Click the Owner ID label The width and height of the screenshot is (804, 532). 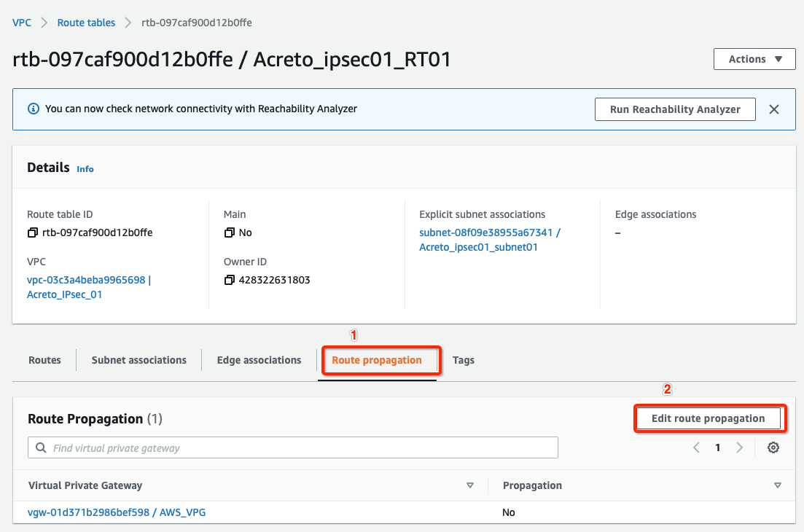[x=245, y=262]
